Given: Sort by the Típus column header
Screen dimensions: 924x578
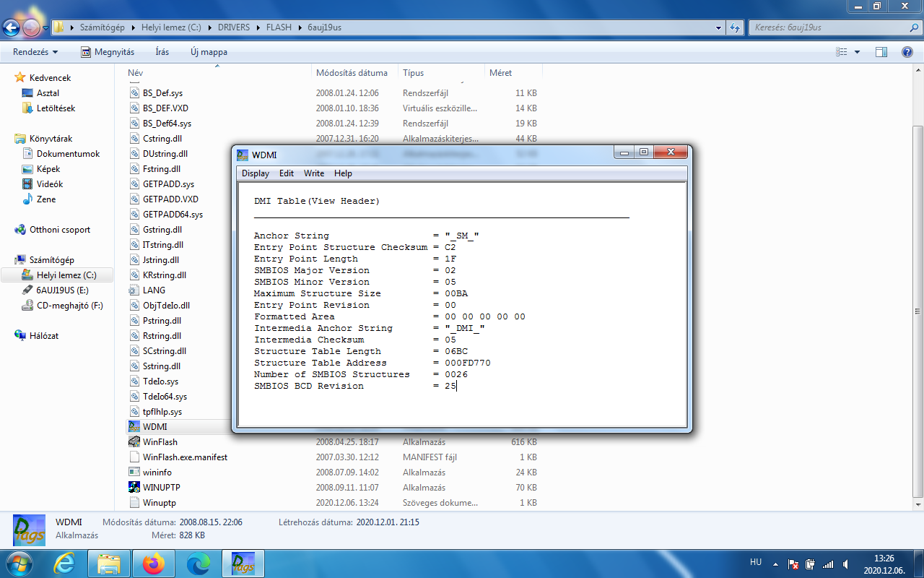Looking at the screenshot, I should pos(442,73).
